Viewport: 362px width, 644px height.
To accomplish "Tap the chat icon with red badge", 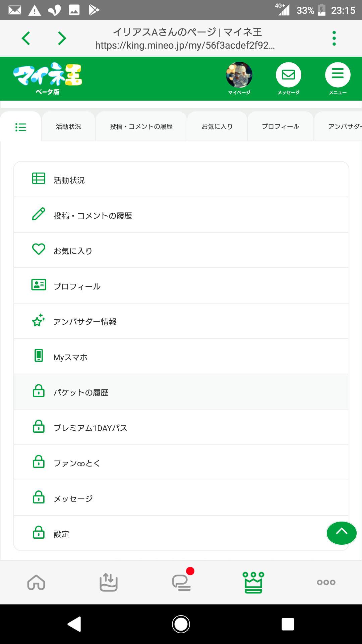I will pos(181,582).
